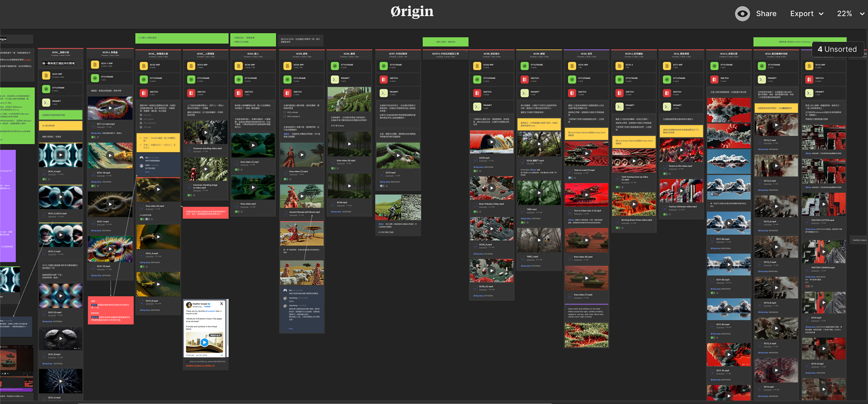Open green STYLFRAME board in SC06 column

click(x=335, y=66)
